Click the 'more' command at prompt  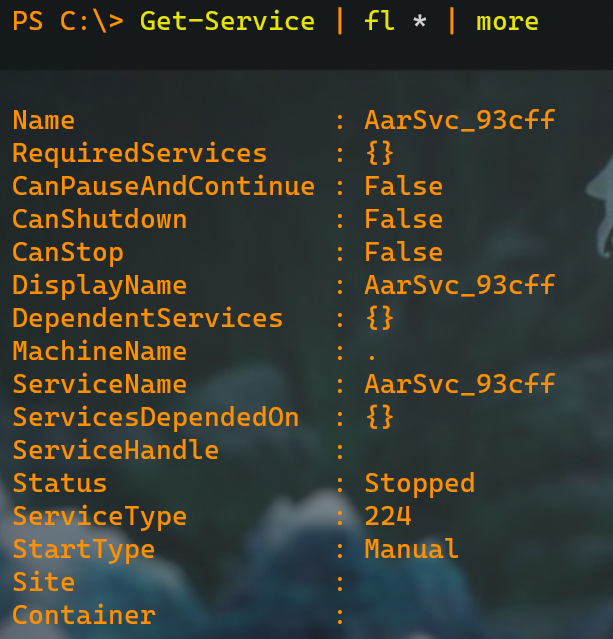[x=507, y=22]
